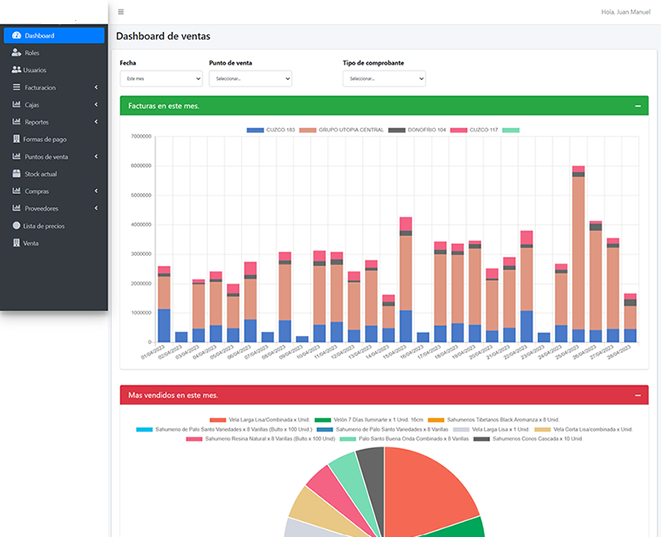Click the Puntos de venta chart icon
This screenshot has height=537, width=662.
click(16, 156)
